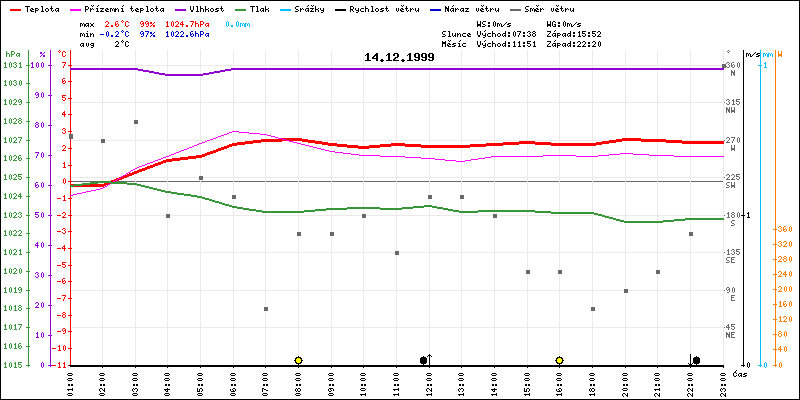The height and width of the screenshot is (400, 800).
Task: Click the sunset sun icon at 16:00
Action: [559, 360]
